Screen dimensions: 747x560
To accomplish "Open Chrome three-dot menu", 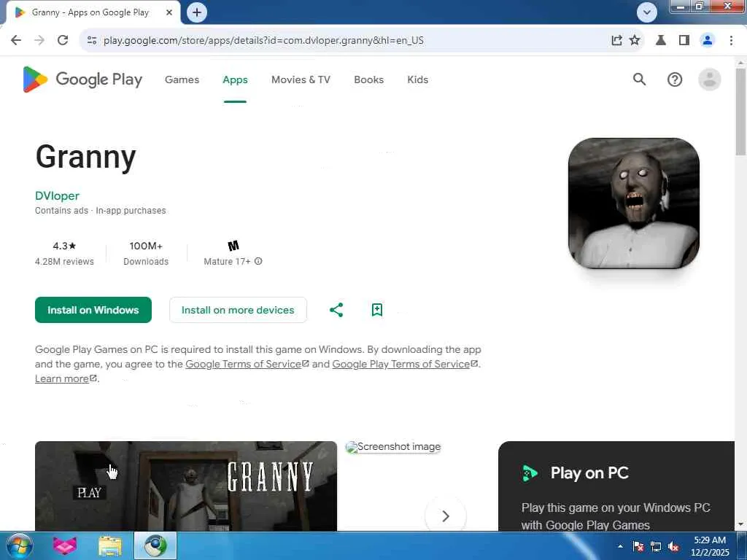I will click(731, 40).
